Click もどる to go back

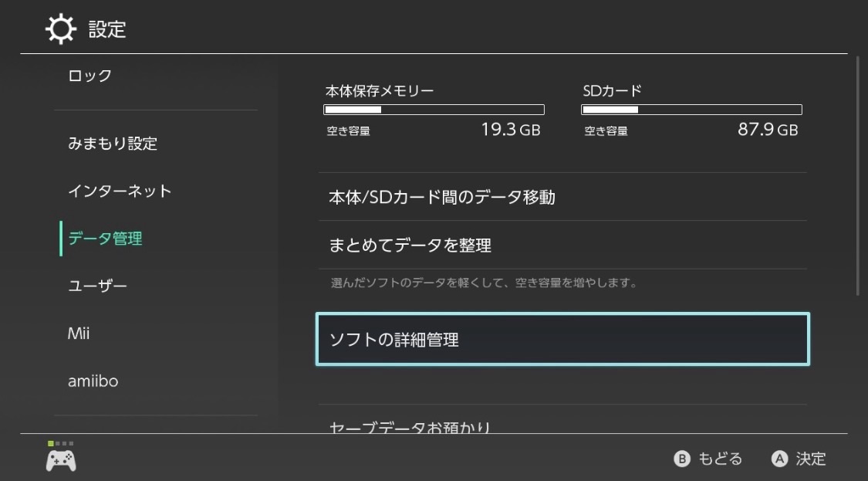tap(709, 459)
